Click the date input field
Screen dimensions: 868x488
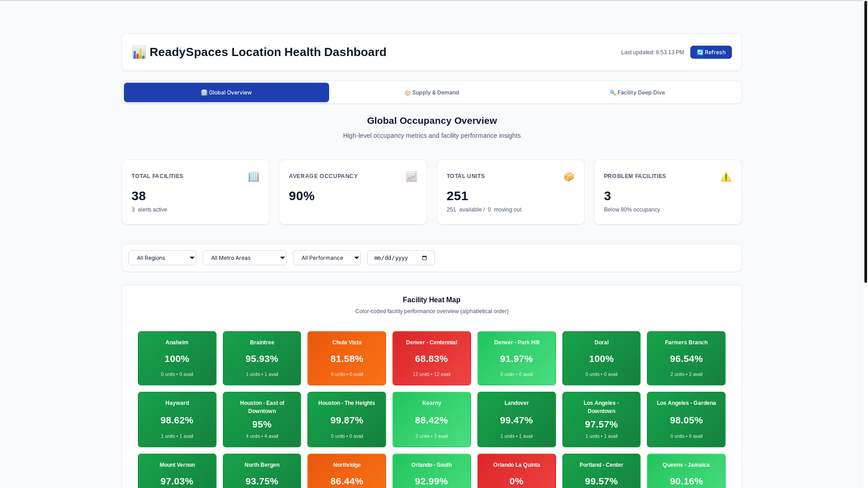(401, 258)
